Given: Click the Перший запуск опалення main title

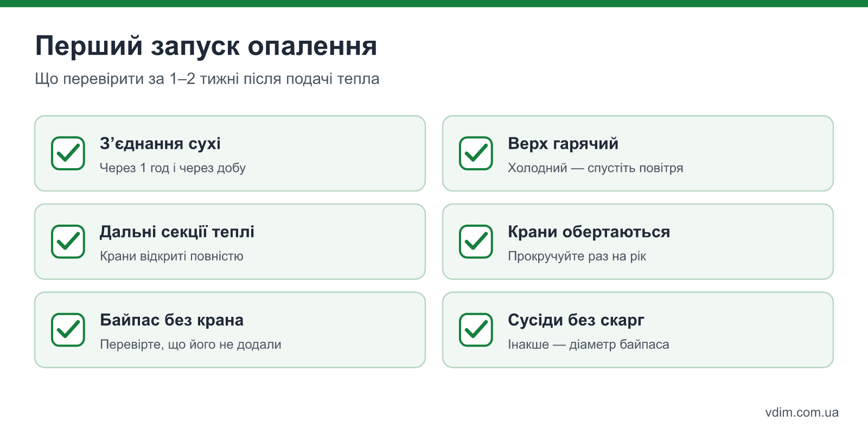Looking at the screenshot, I should (206, 46).
